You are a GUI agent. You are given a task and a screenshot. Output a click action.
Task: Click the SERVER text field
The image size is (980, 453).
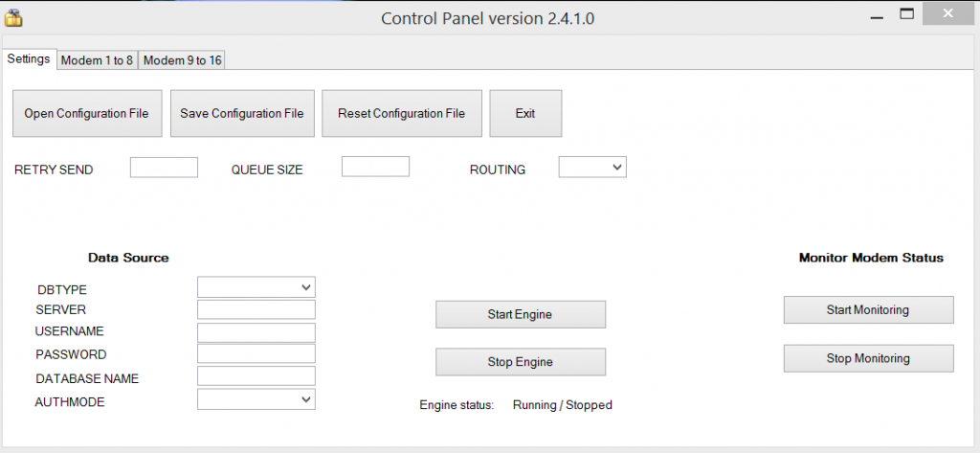256,310
